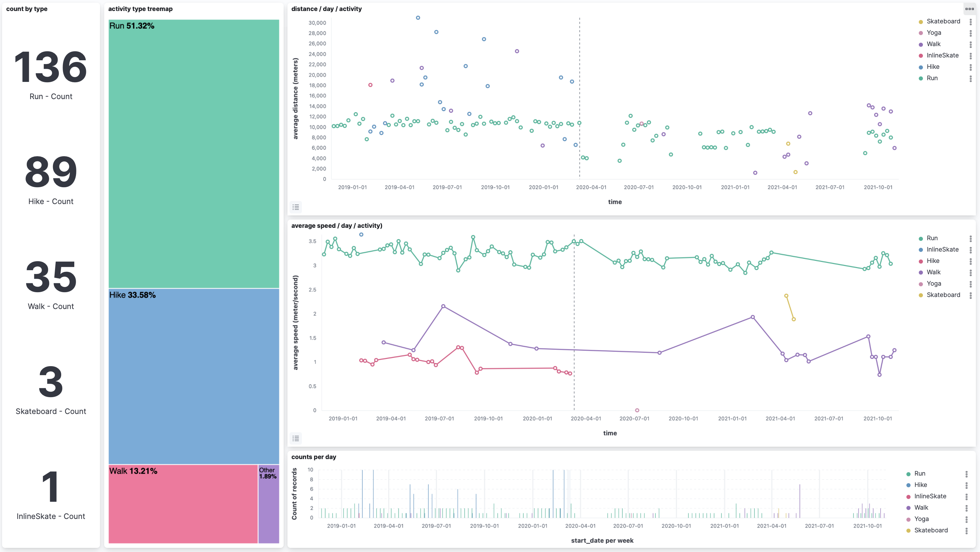This screenshot has height=552, width=980.
Task: Open options for Skateboard in counts legend
Action: [x=966, y=531]
